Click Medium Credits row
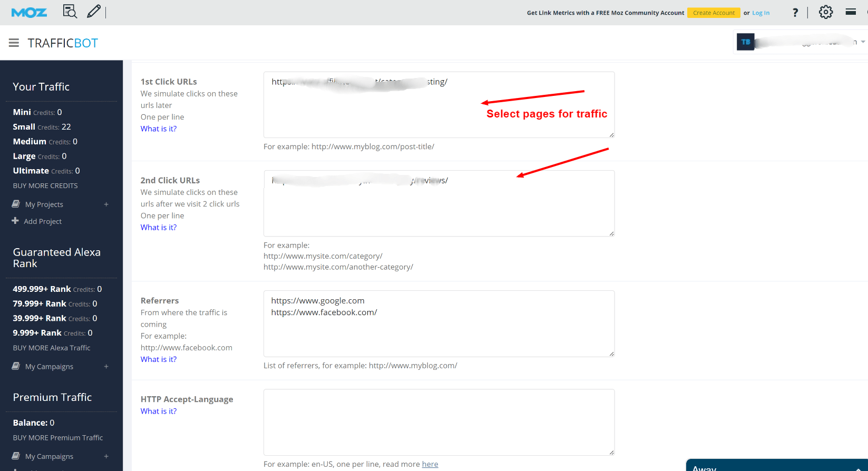This screenshot has height=471, width=868. pos(45,142)
